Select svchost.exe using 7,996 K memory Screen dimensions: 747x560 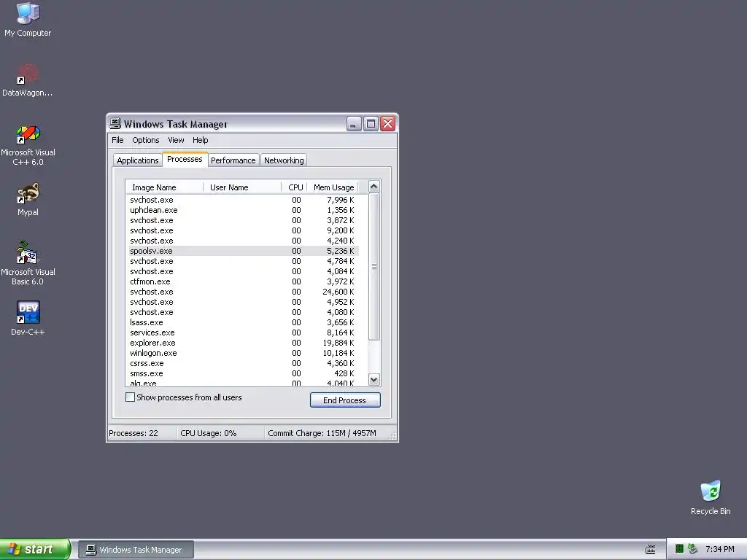tap(242, 200)
